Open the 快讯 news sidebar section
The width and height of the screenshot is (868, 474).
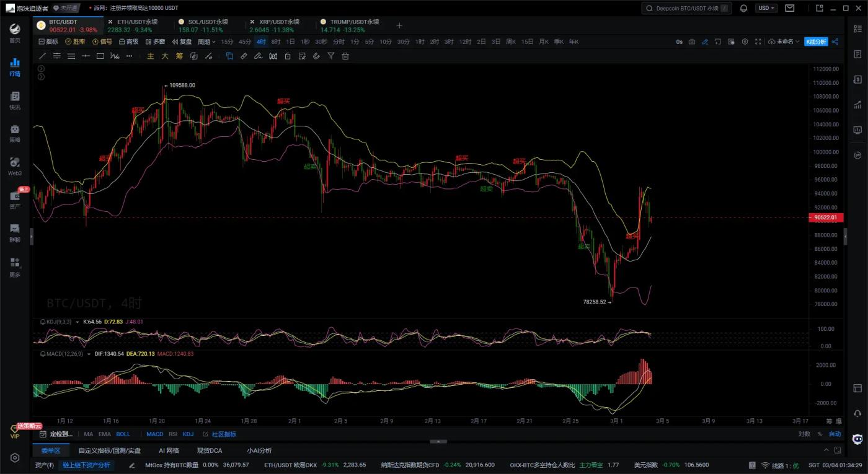pyautogui.click(x=15, y=100)
